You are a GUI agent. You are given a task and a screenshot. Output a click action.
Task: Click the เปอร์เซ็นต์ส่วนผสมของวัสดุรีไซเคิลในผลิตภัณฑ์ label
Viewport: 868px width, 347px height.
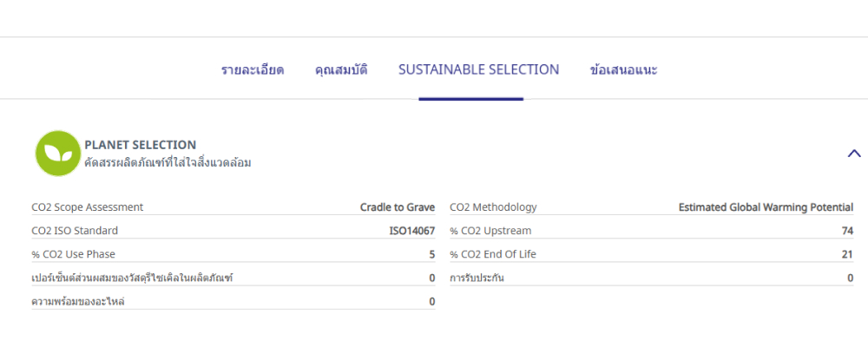click(x=132, y=278)
